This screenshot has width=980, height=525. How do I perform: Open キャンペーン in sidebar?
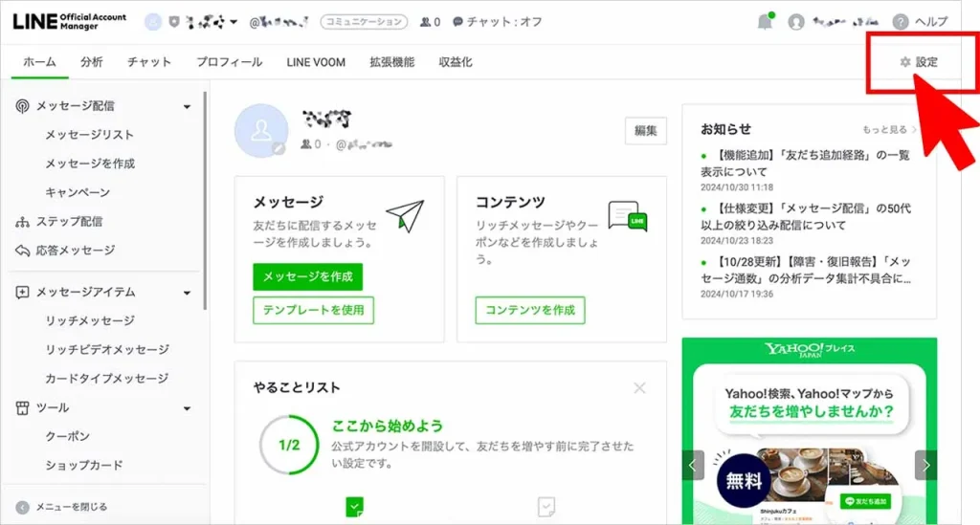tap(78, 192)
